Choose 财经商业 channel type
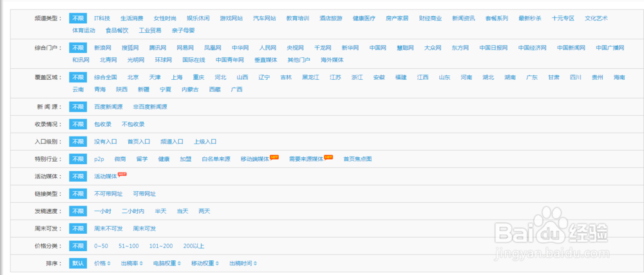Image resolution: width=644 pixels, height=275 pixels. coord(430,19)
